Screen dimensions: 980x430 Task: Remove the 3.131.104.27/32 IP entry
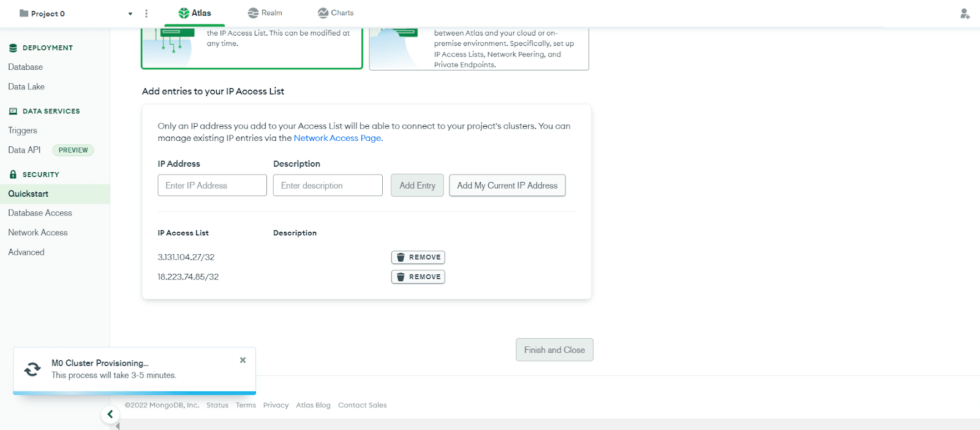click(x=418, y=257)
